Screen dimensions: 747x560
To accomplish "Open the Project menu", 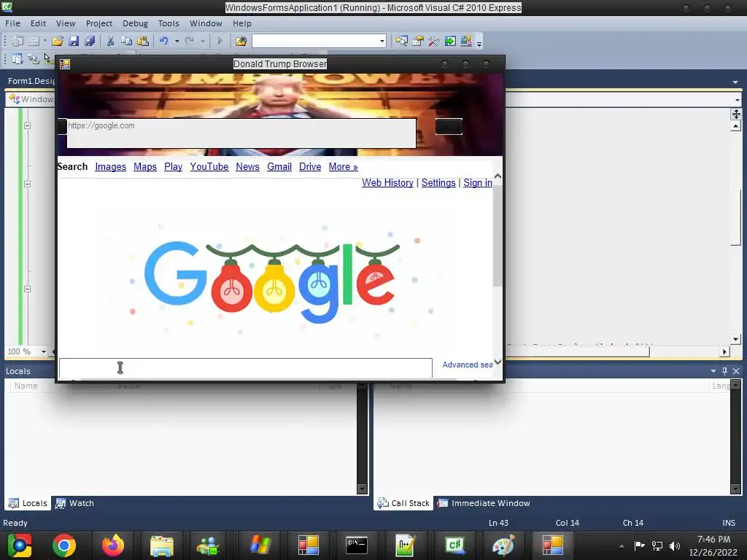I will pos(98,23).
